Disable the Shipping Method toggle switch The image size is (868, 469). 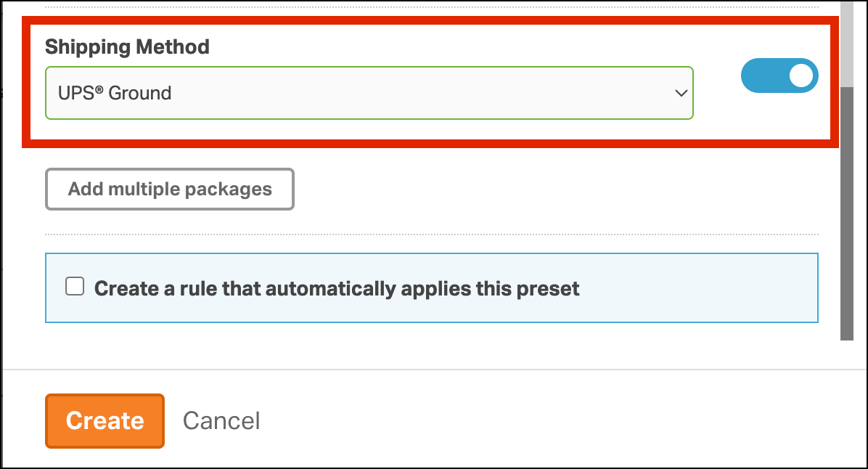point(779,76)
